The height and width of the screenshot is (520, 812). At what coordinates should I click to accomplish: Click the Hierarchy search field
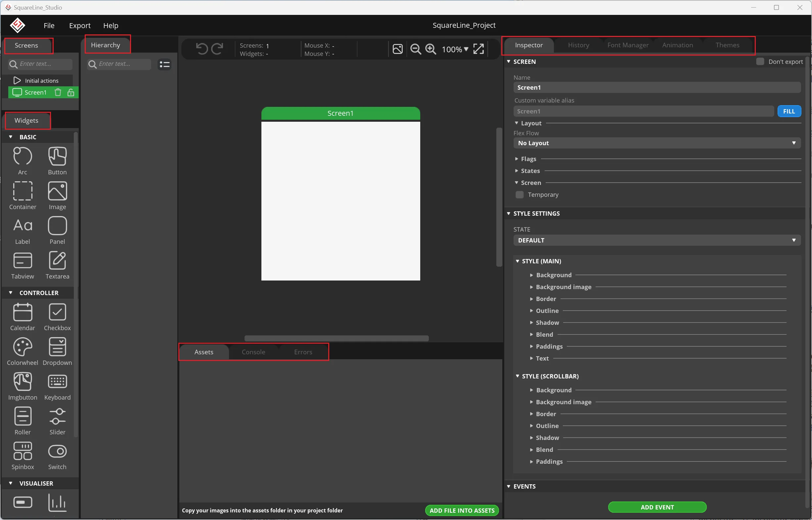[x=119, y=64]
